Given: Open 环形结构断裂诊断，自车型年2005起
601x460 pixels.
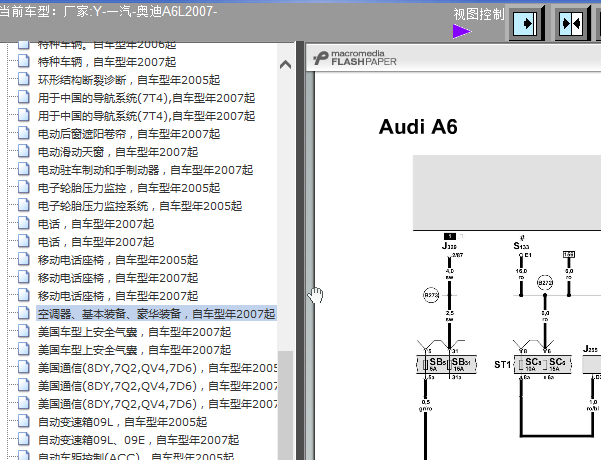Looking at the screenshot, I should (129, 80).
